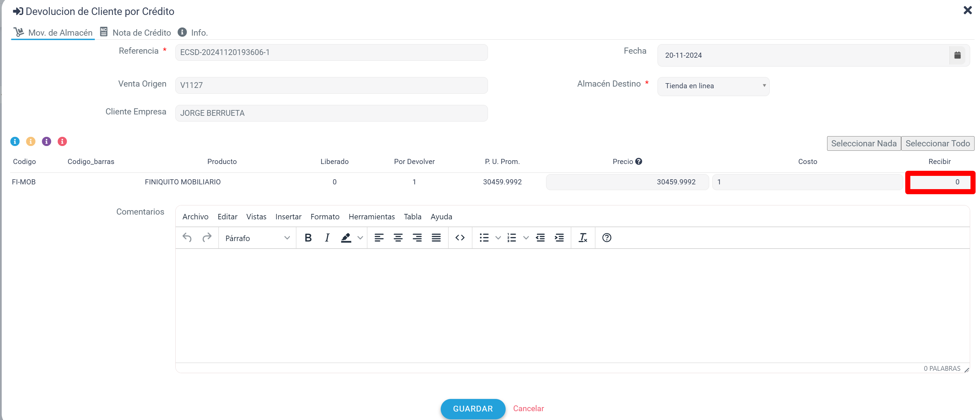
Task: Click the orange info circle icon
Action: pyautogui.click(x=31, y=141)
